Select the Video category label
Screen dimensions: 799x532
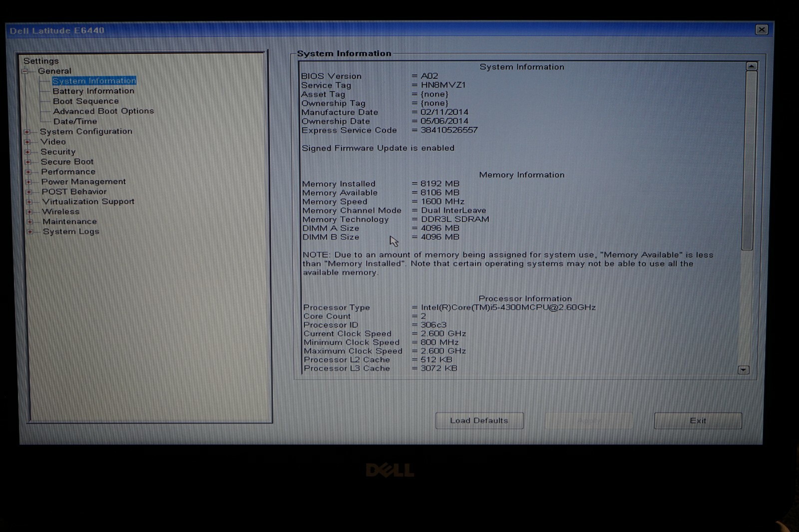53,142
